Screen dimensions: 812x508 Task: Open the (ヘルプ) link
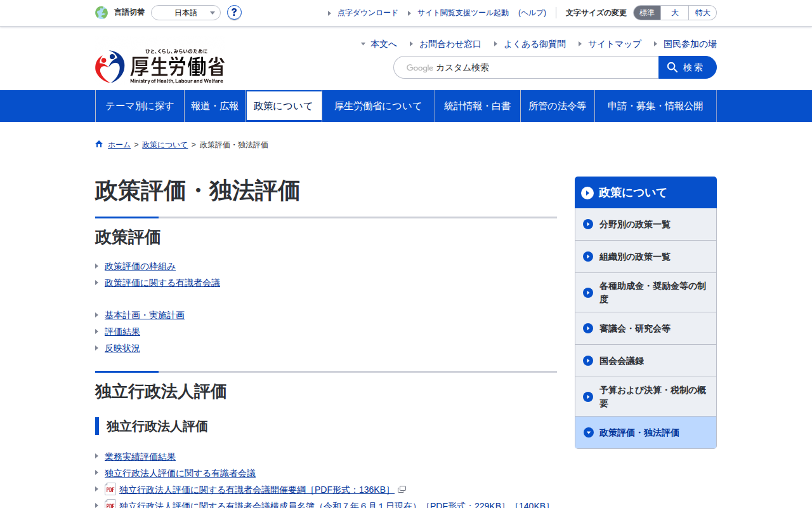(x=532, y=13)
